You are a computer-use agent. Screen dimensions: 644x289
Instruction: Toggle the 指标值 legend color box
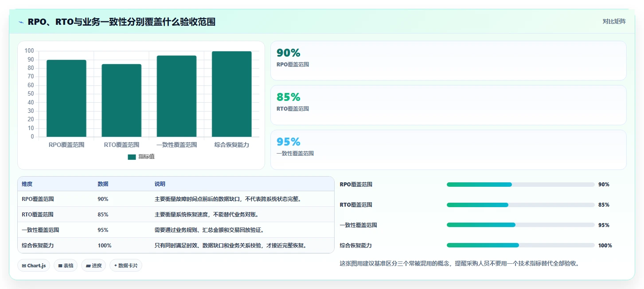132,157
